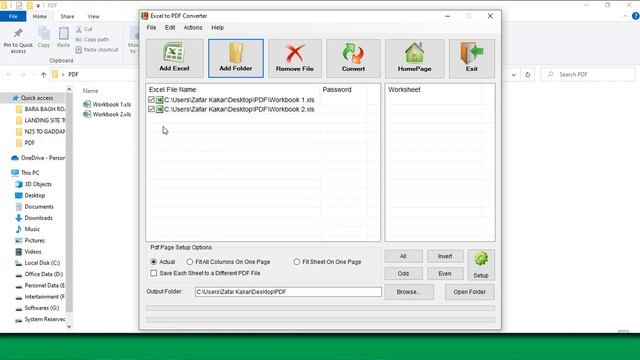Open Local Disk (C:) in sidebar

point(38,263)
